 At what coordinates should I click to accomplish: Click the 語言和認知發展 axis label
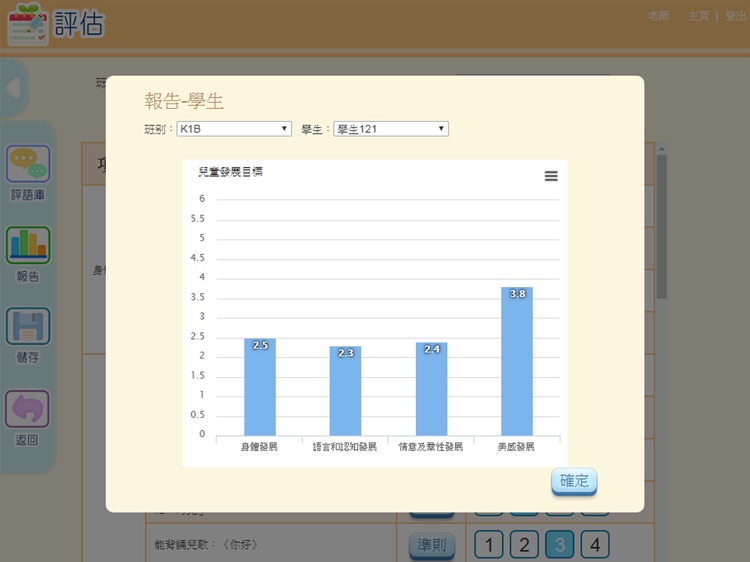pos(345,447)
